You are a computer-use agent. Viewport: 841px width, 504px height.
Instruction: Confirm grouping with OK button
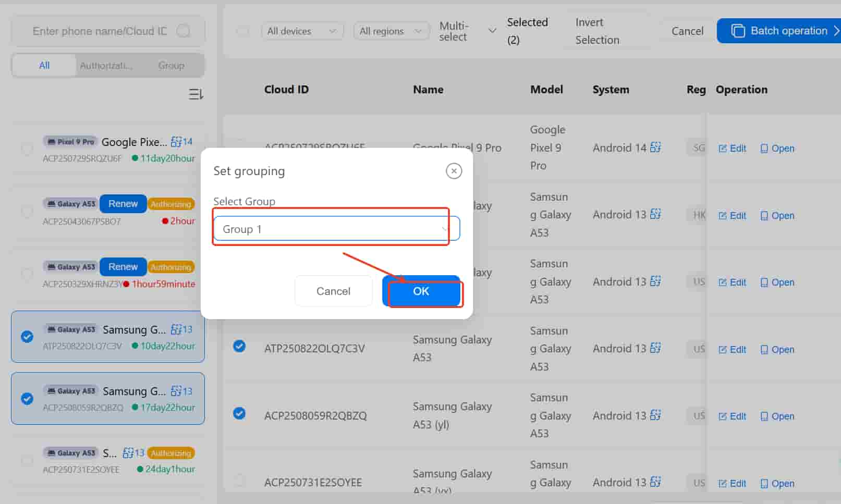click(421, 291)
